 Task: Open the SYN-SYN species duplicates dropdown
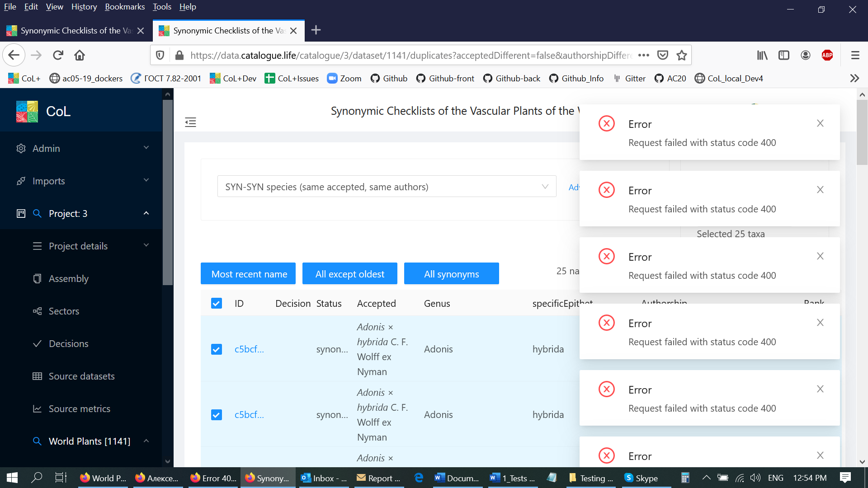[x=387, y=187]
